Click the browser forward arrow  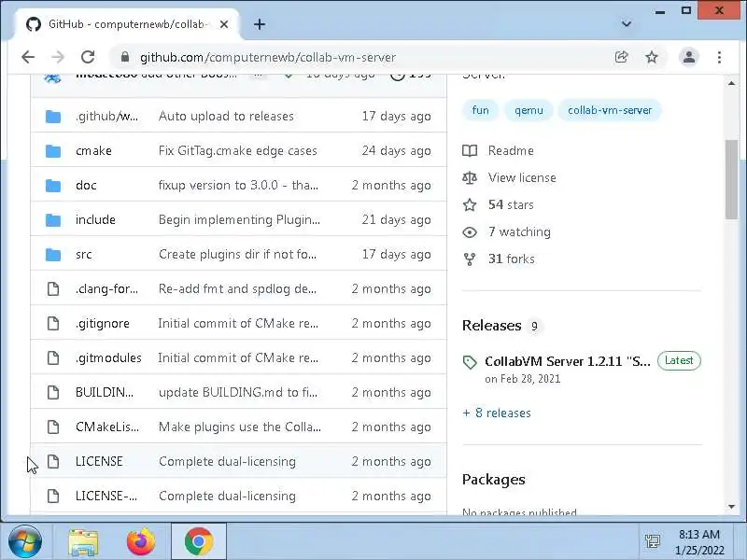point(58,57)
